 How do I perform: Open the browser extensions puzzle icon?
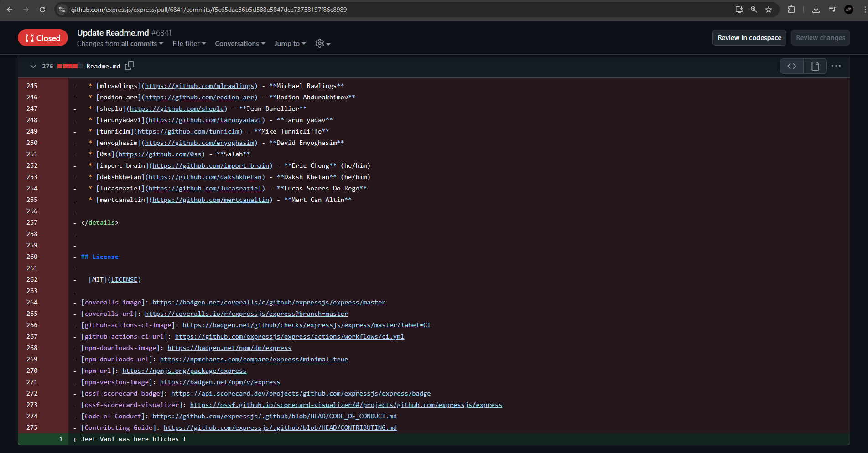[x=792, y=9]
